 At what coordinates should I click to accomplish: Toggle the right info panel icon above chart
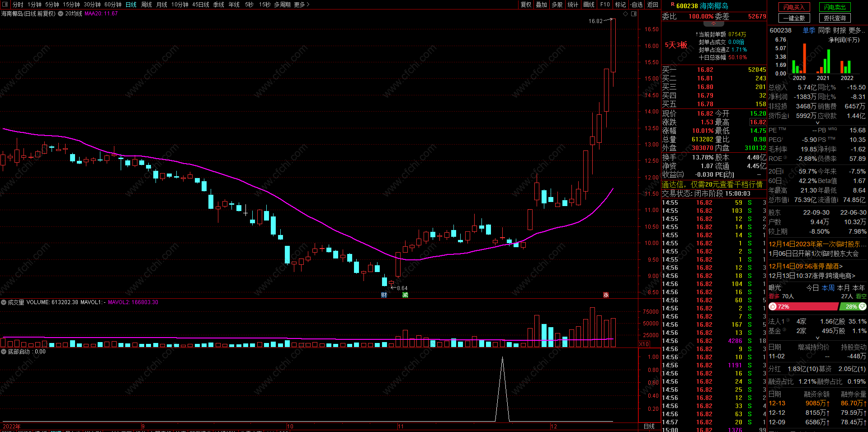(x=634, y=14)
